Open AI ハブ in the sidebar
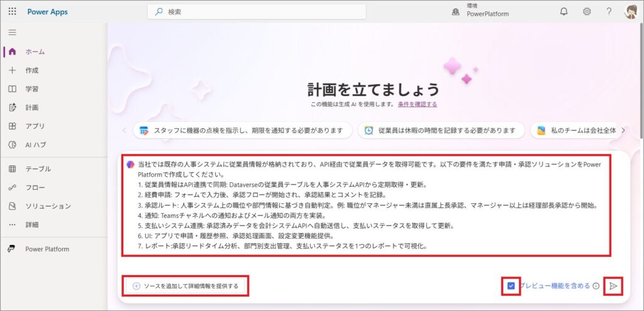The width and height of the screenshot is (644, 311). tap(35, 145)
